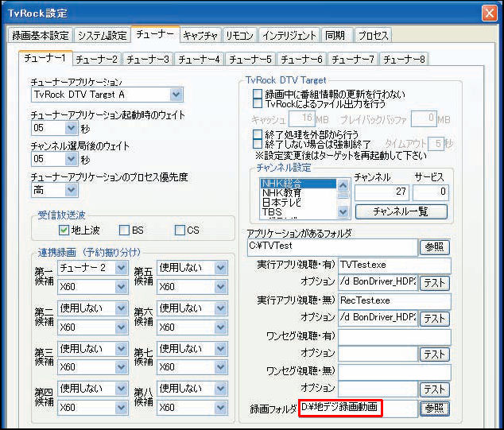The image size is (504, 430).
Task: Switch to the チューナー-7 sub-tab
Action: 353,60
